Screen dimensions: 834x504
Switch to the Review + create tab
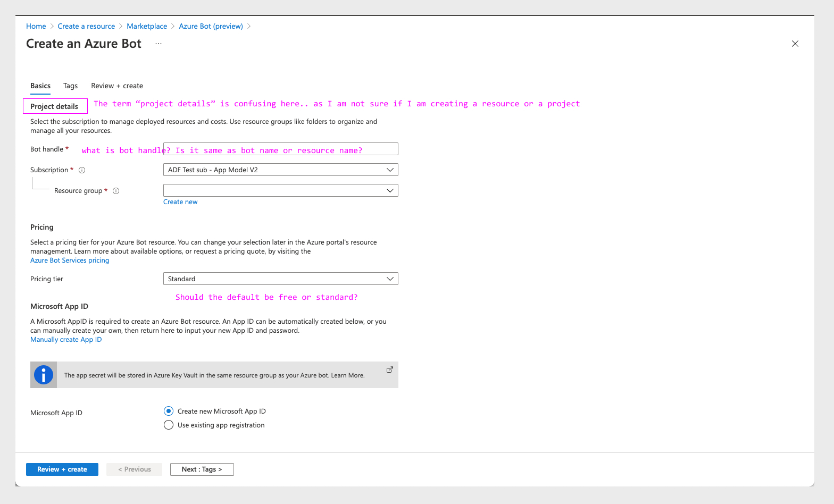coord(116,86)
